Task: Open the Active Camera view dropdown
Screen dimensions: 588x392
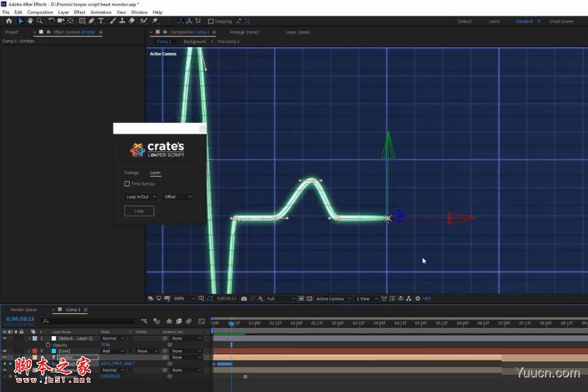Action: 334,298
